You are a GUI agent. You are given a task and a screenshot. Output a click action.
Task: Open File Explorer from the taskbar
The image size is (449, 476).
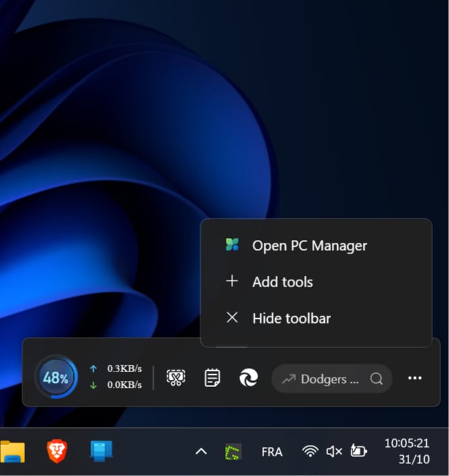pyautogui.click(x=12, y=452)
